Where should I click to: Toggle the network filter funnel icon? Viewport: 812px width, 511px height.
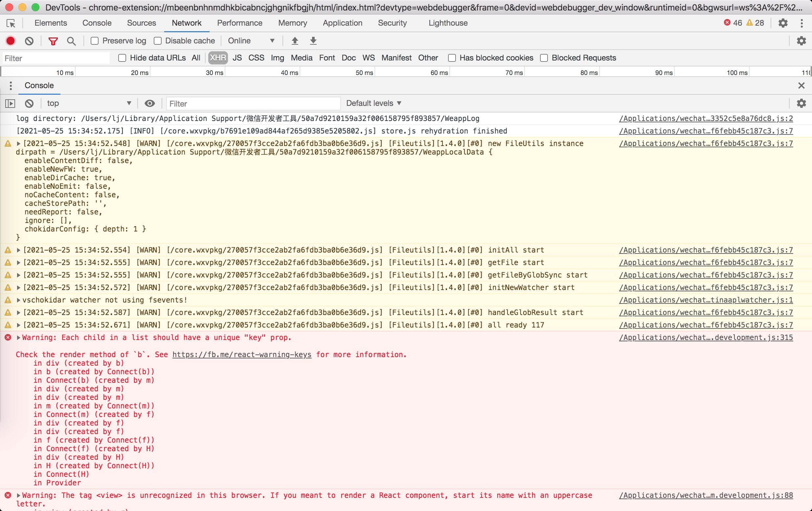[x=53, y=41]
